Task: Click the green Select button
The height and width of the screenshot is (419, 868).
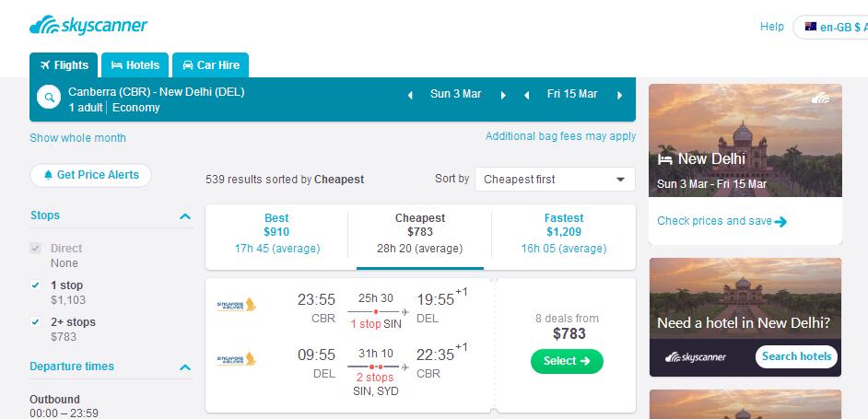Action: tap(567, 361)
